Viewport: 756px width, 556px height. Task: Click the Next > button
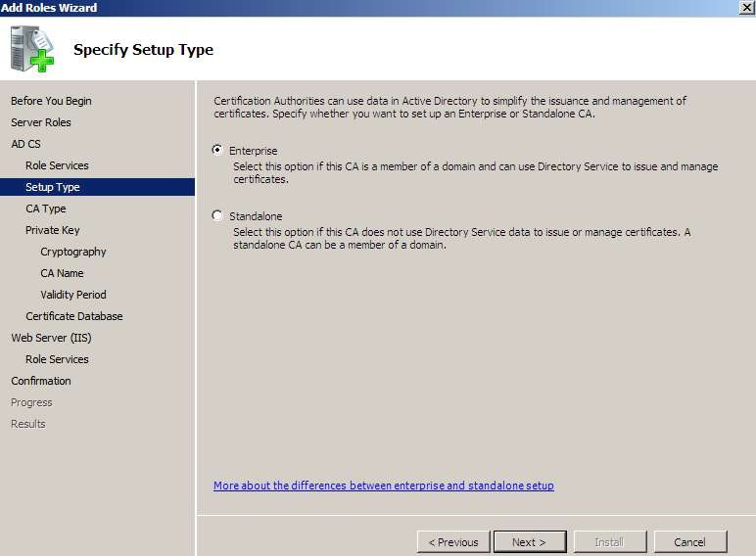pos(530,542)
